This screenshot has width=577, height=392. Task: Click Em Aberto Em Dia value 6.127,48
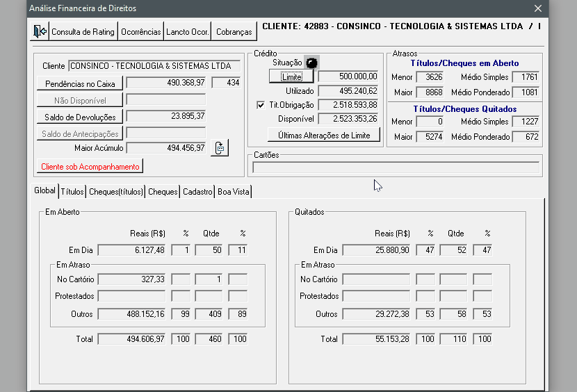point(132,250)
